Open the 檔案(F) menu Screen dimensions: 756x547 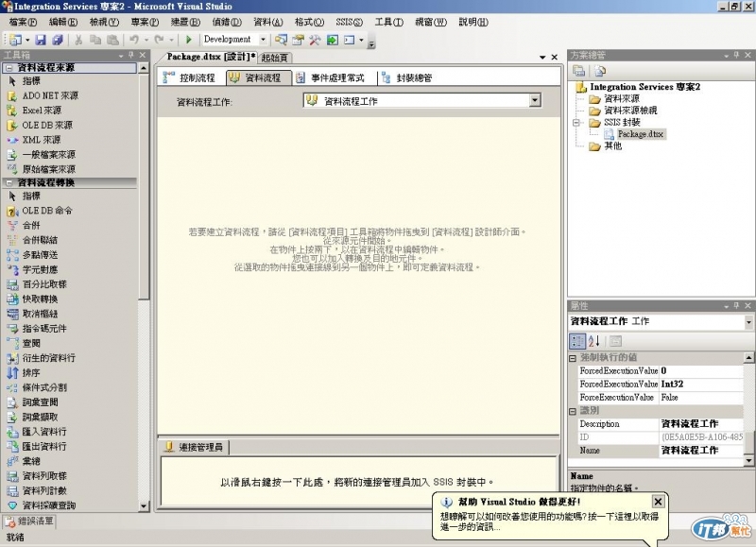[x=23, y=22]
